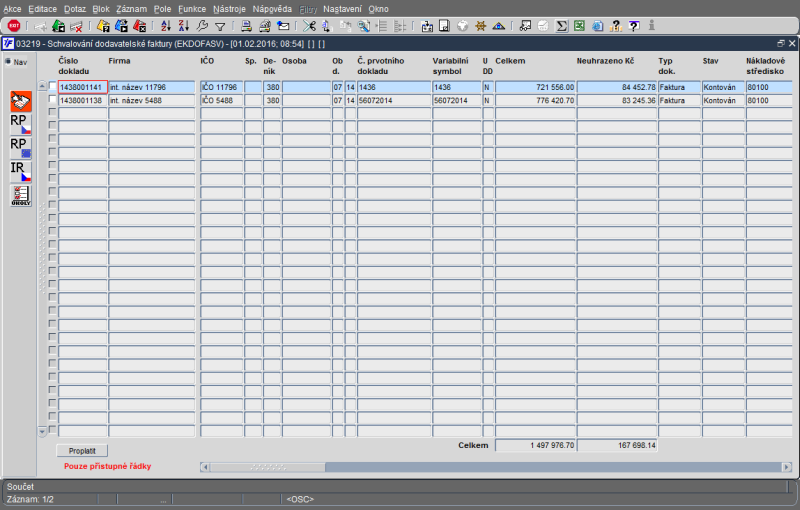Click the printer icon in the toolbar
Screen dimensions: 800x510
246,26
